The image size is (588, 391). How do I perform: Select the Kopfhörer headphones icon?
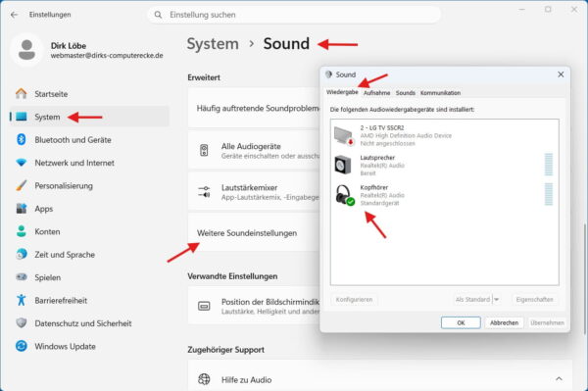click(x=344, y=195)
